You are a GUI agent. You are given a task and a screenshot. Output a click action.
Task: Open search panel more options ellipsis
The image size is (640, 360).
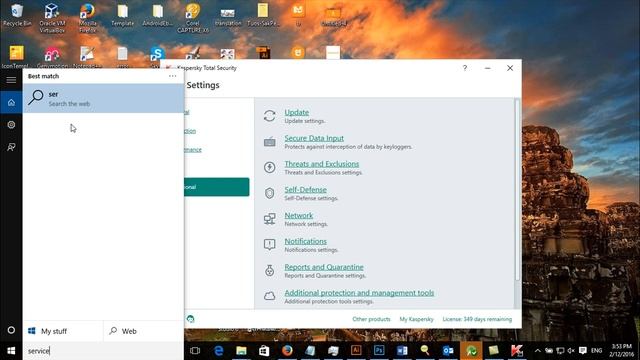point(173,76)
